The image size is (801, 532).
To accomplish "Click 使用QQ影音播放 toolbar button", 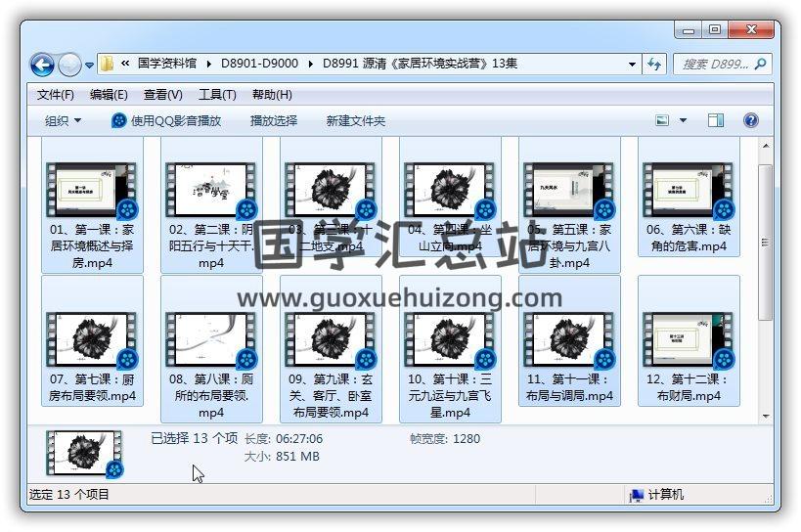I will pos(166,121).
